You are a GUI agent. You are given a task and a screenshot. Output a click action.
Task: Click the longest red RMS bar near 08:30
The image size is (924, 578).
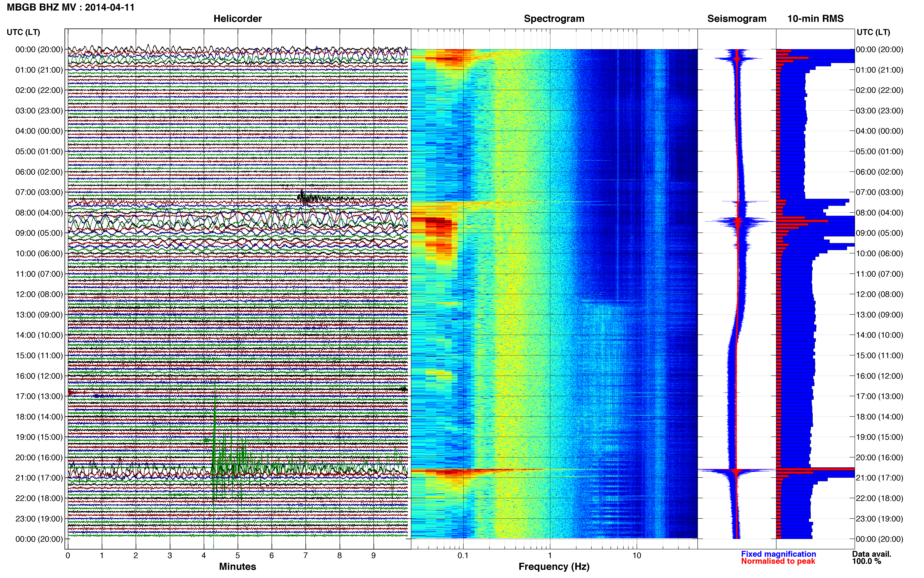click(x=802, y=221)
